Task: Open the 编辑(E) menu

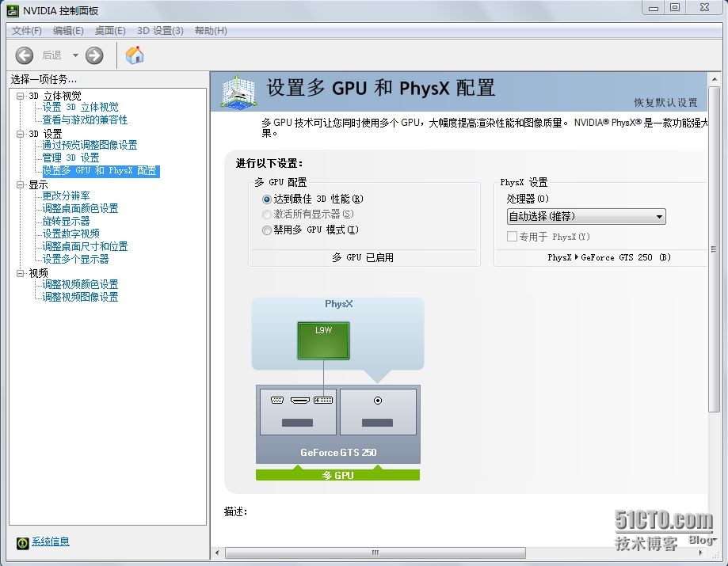Action: point(68,31)
